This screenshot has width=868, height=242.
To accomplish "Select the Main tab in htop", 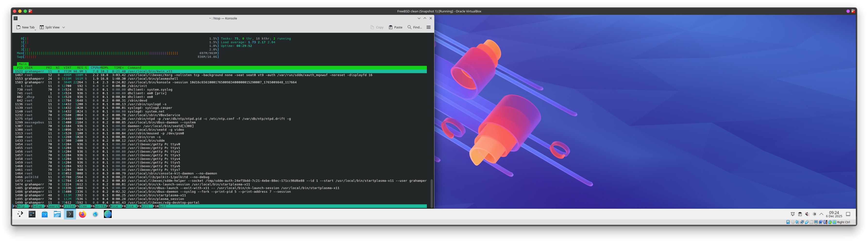I will pos(23,64).
